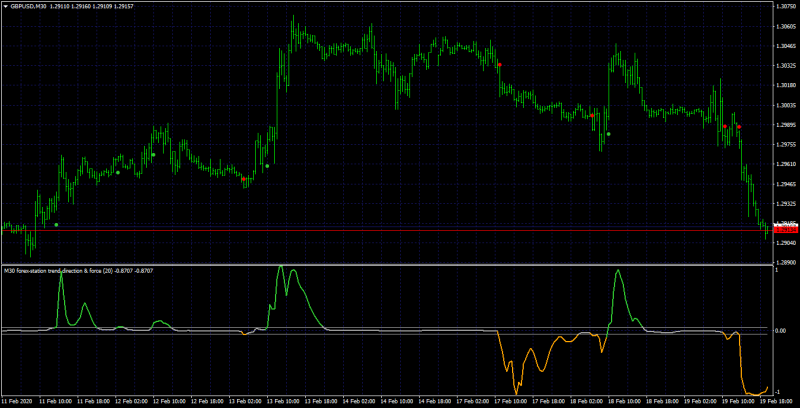Click the red 1.29134 price label
The image size is (800, 408).
point(785,230)
